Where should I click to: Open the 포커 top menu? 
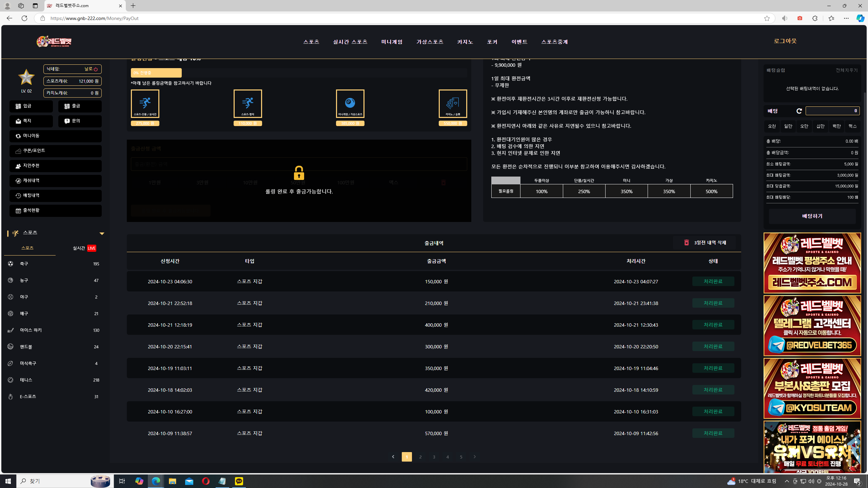click(492, 42)
